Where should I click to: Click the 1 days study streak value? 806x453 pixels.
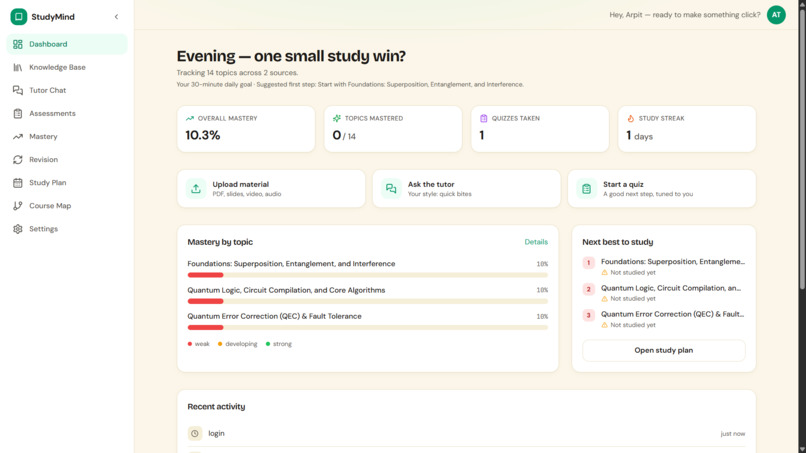(639, 136)
